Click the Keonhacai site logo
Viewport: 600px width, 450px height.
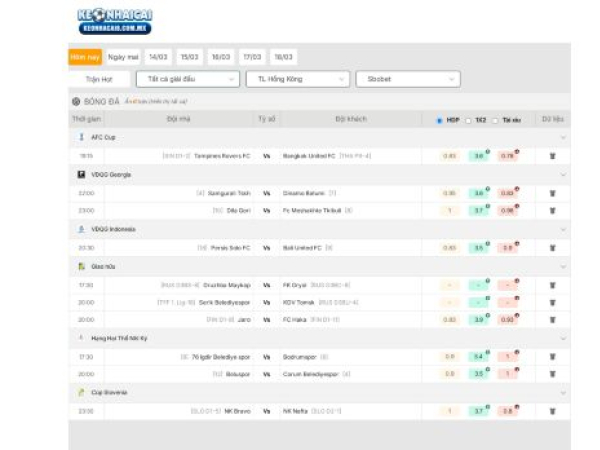pyautogui.click(x=114, y=21)
